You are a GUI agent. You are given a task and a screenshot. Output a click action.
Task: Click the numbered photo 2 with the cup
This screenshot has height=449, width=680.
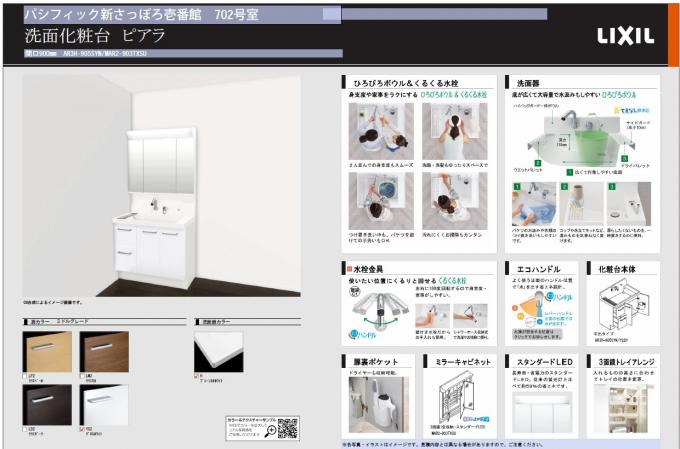(582, 204)
